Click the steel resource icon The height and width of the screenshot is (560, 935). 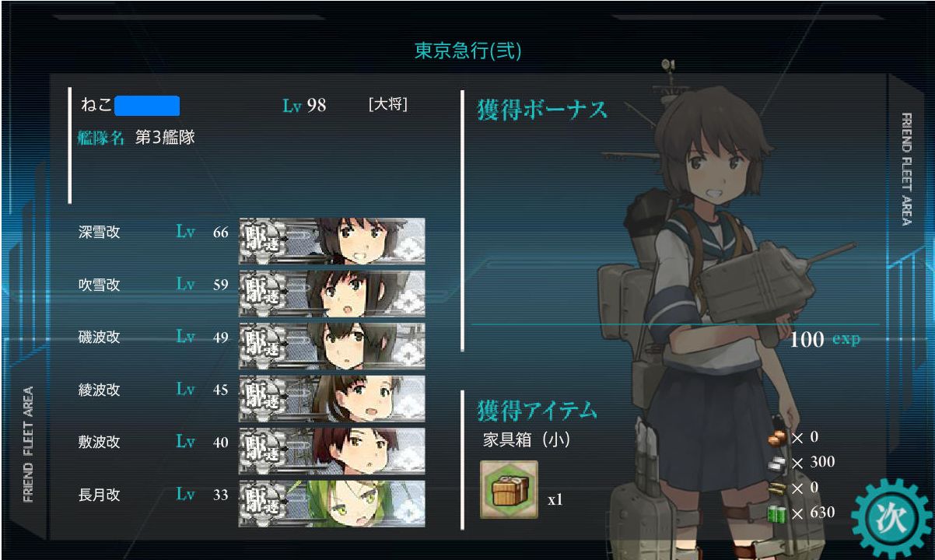coord(777,488)
